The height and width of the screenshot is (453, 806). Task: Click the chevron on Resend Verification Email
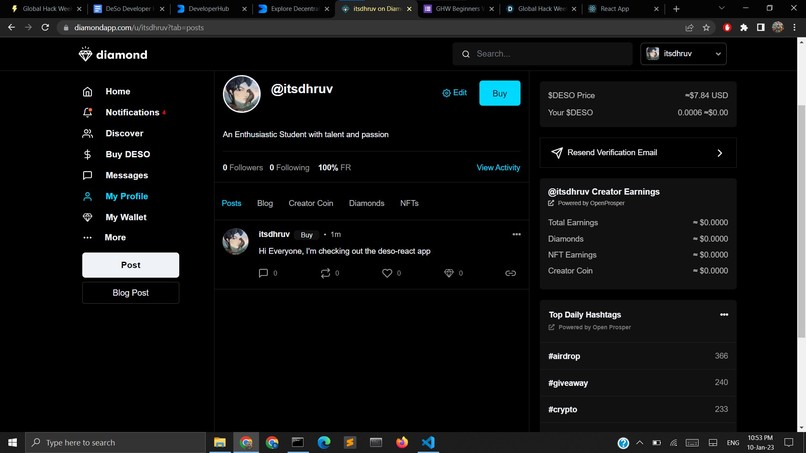click(720, 153)
